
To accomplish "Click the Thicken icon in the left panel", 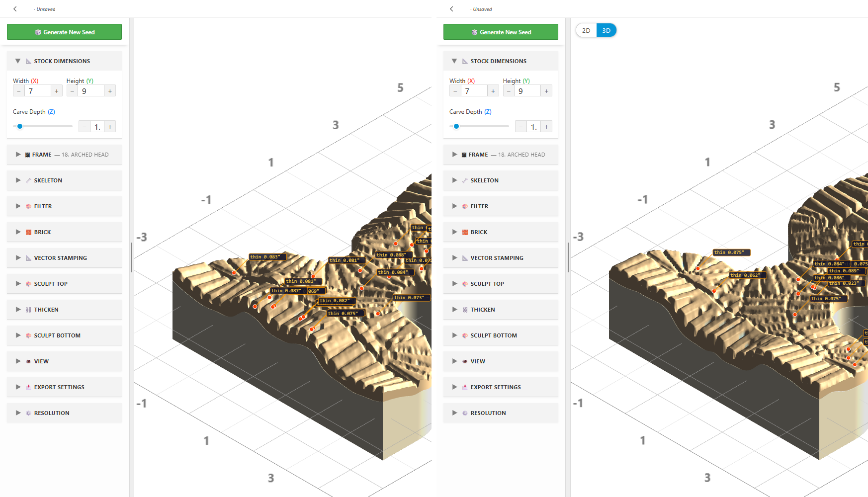I will [28, 310].
